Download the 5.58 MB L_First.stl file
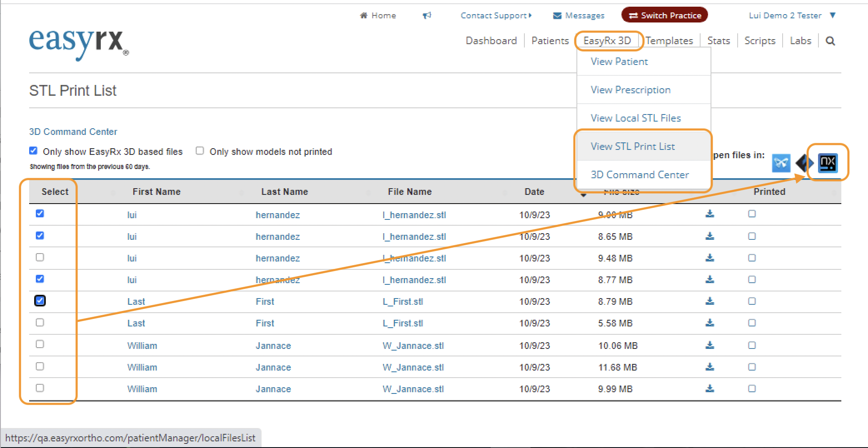Screen dimensions: 868x448 (x=710, y=323)
